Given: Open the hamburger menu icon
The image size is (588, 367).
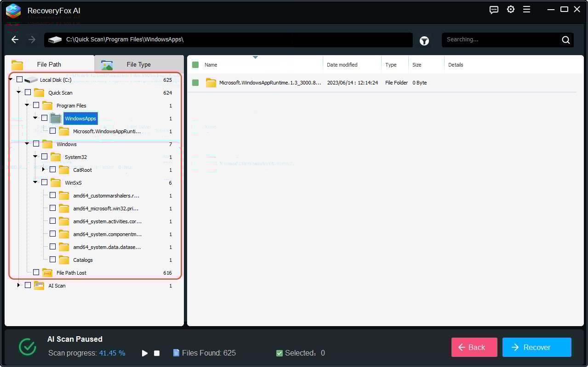Looking at the screenshot, I should click(x=527, y=9).
